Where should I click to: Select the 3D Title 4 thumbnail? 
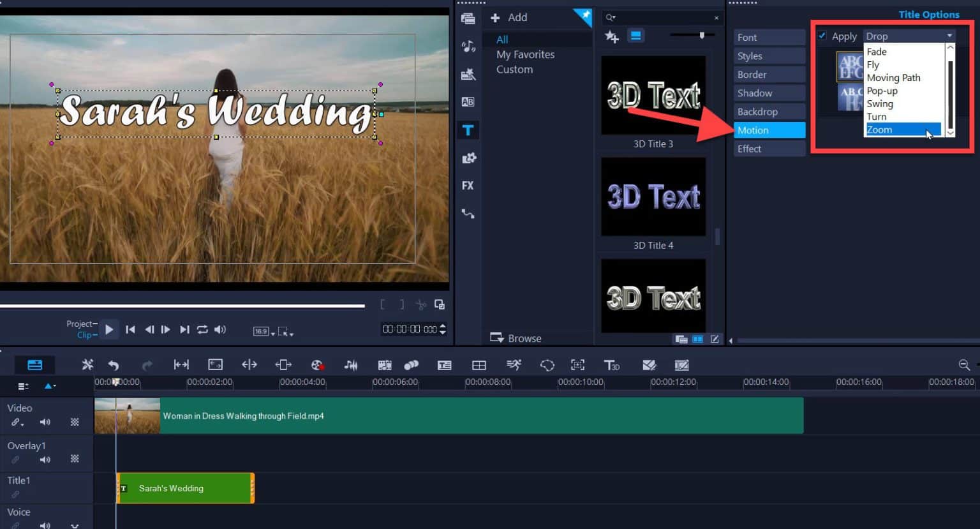(653, 197)
